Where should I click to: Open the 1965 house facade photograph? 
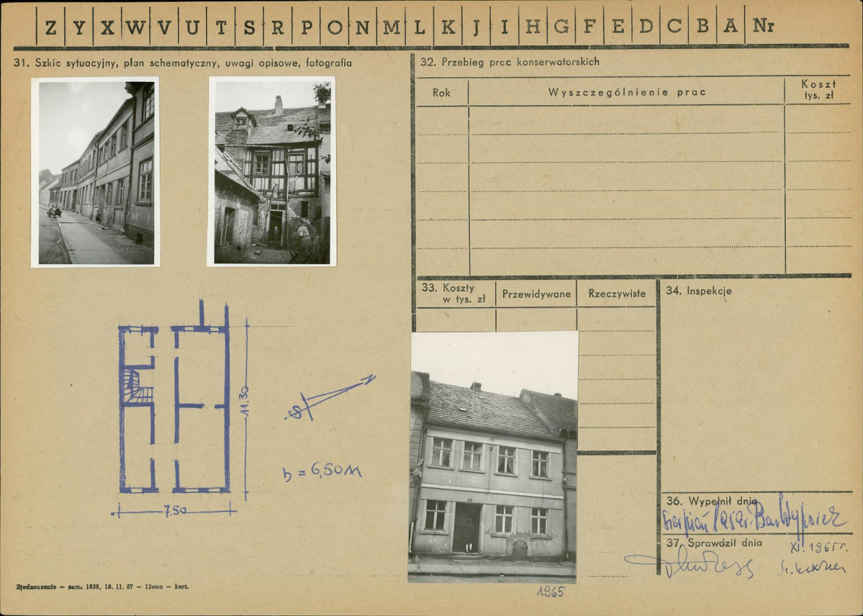pyautogui.click(x=492, y=456)
